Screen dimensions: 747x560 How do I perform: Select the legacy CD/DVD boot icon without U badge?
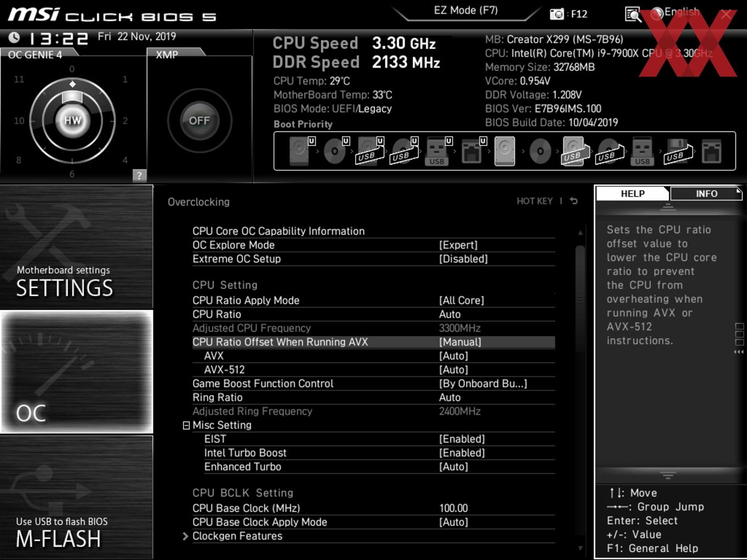[540, 151]
